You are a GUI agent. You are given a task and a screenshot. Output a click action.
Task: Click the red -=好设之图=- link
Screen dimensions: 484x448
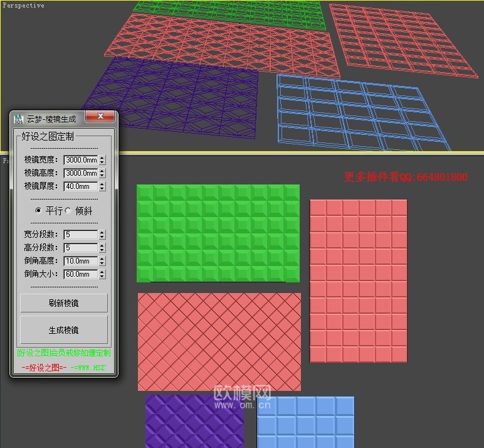[x=44, y=368]
